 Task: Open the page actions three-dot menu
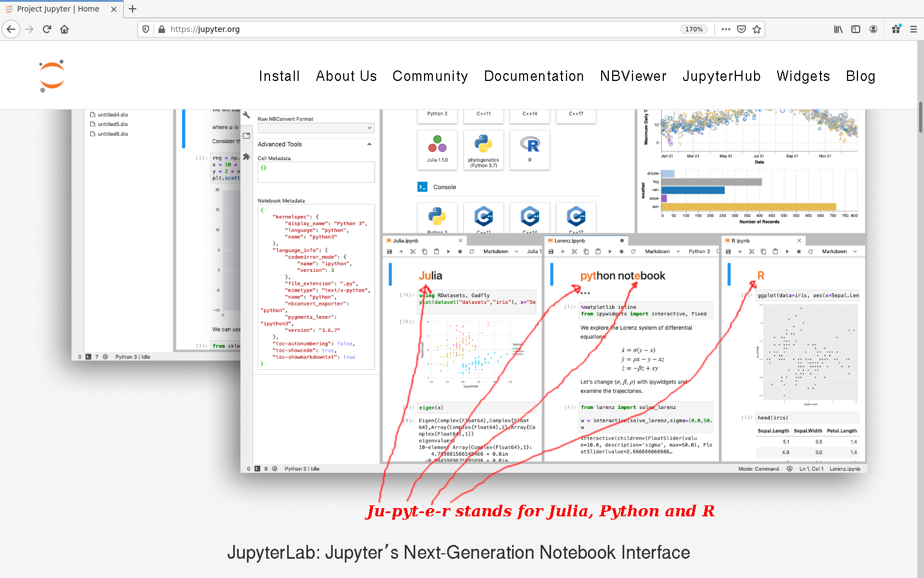[x=726, y=29]
